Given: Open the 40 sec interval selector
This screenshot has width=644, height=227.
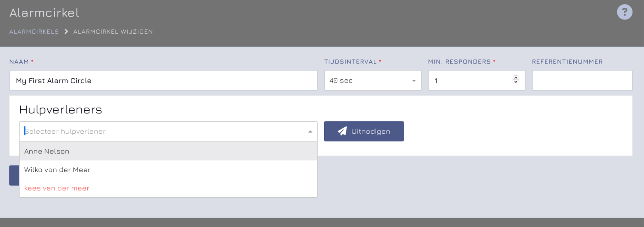Looking at the screenshot, I should tap(373, 81).
